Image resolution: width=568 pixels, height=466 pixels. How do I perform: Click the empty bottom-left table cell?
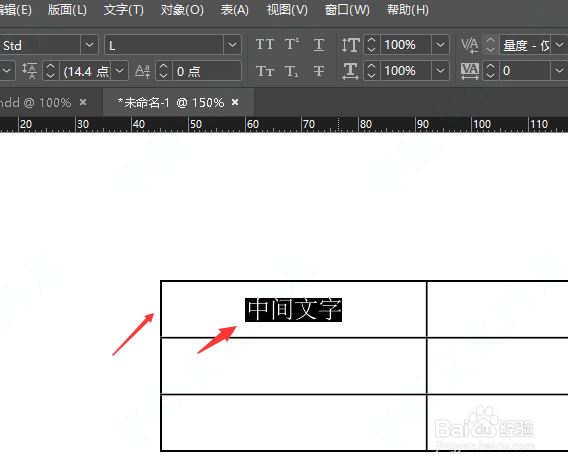(x=294, y=423)
